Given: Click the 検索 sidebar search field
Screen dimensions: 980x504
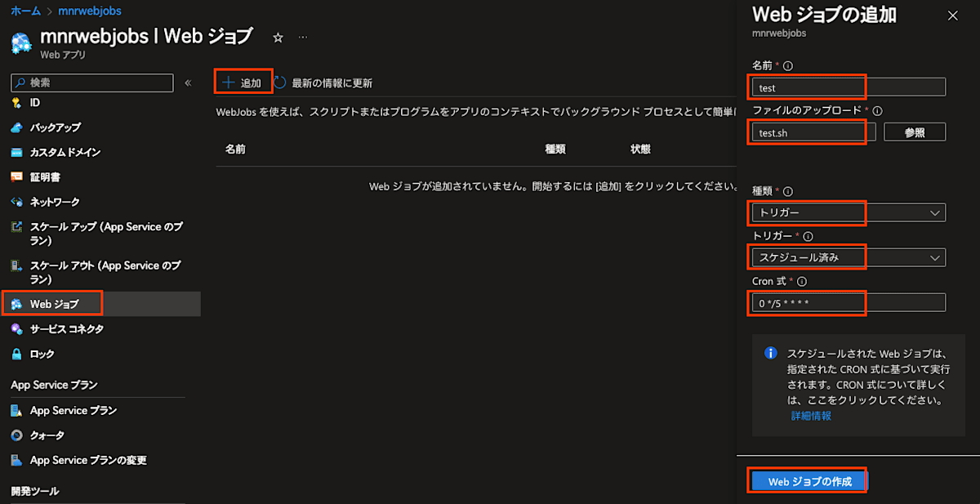Looking at the screenshot, I should tap(92, 83).
